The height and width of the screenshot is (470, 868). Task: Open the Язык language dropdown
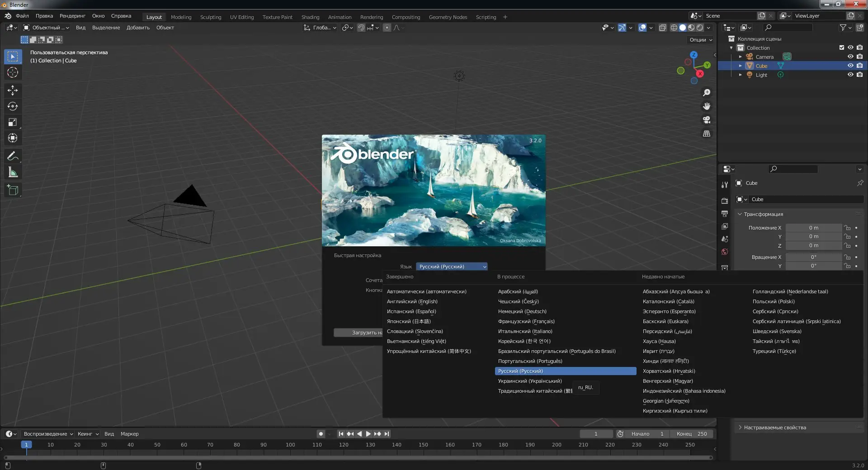(452, 267)
